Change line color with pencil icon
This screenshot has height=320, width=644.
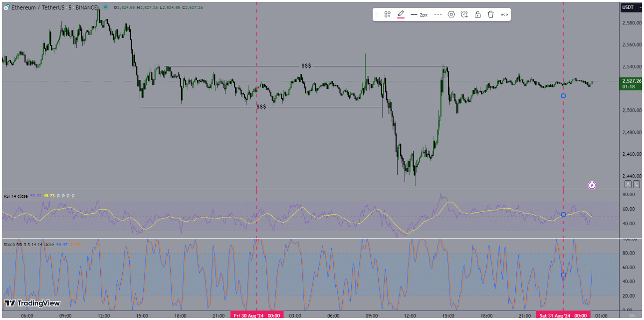click(x=401, y=14)
